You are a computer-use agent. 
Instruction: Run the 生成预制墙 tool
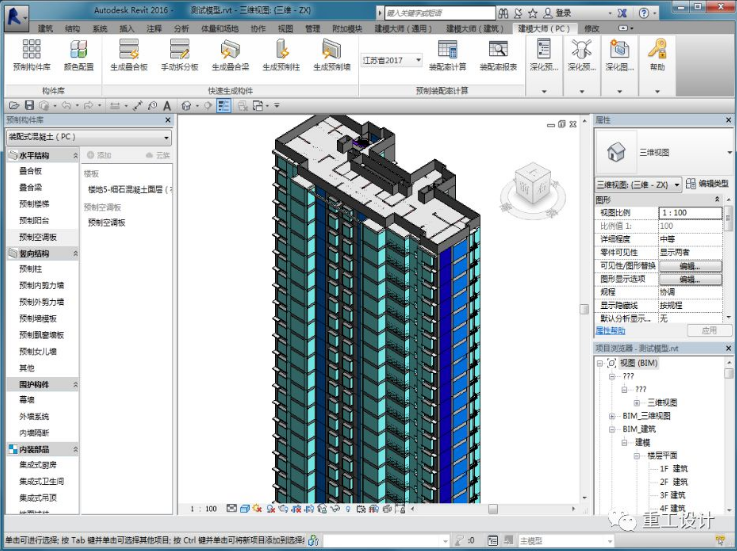[332, 55]
